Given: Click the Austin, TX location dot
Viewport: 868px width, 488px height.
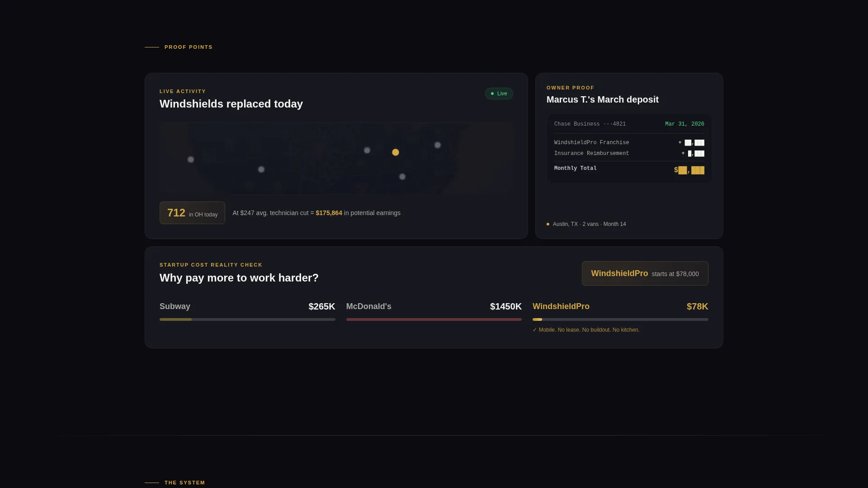Looking at the screenshot, I should click(x=548, y=224).
